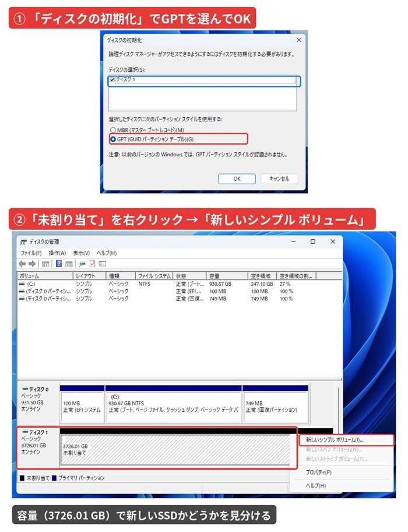Sort by the 空き領域の割... column header
The width and height of the screenshot is (408, 532).
tap(297, 276)
